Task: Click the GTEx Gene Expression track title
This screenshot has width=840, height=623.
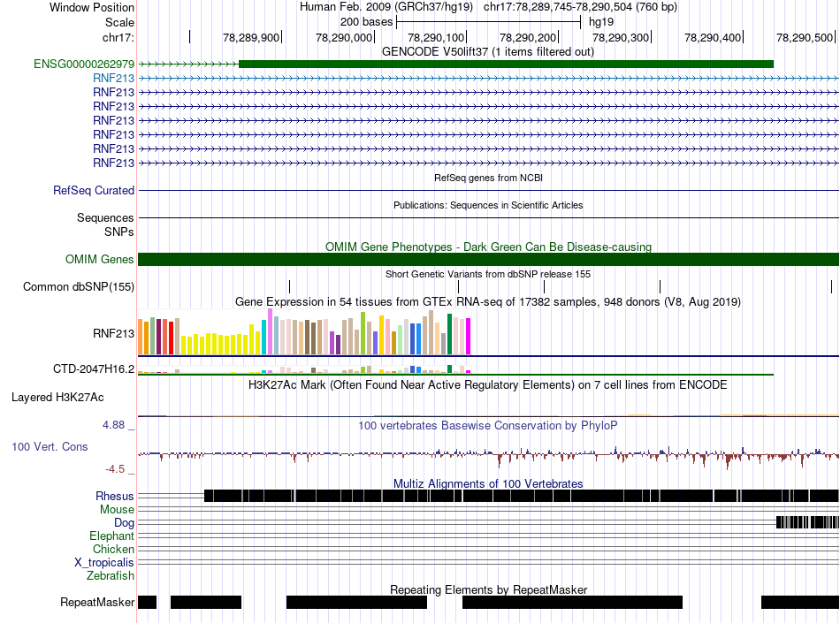Action: 488,302
